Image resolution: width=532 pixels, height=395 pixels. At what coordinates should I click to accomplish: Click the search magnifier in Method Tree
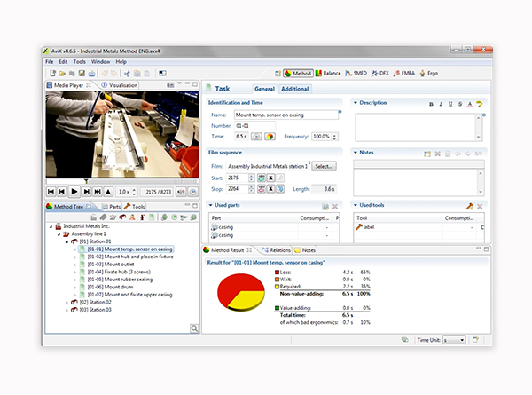click(x=193, y=328)
